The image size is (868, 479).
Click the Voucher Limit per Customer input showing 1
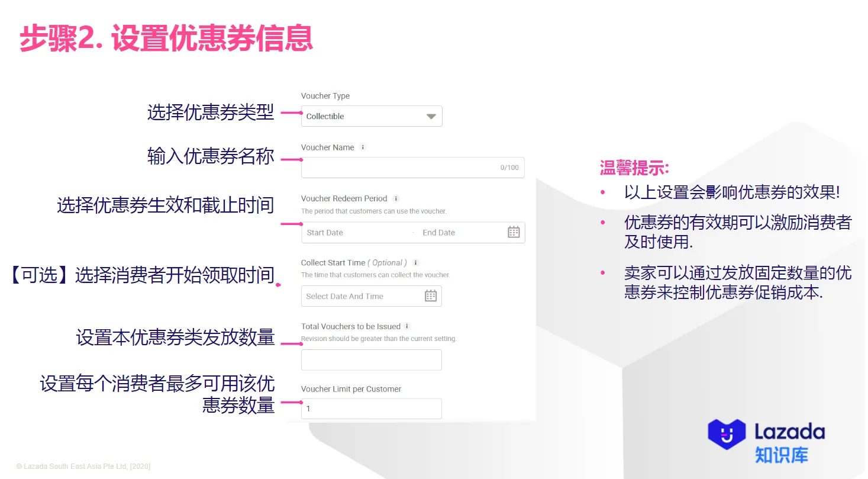click(x=371, y=409)
